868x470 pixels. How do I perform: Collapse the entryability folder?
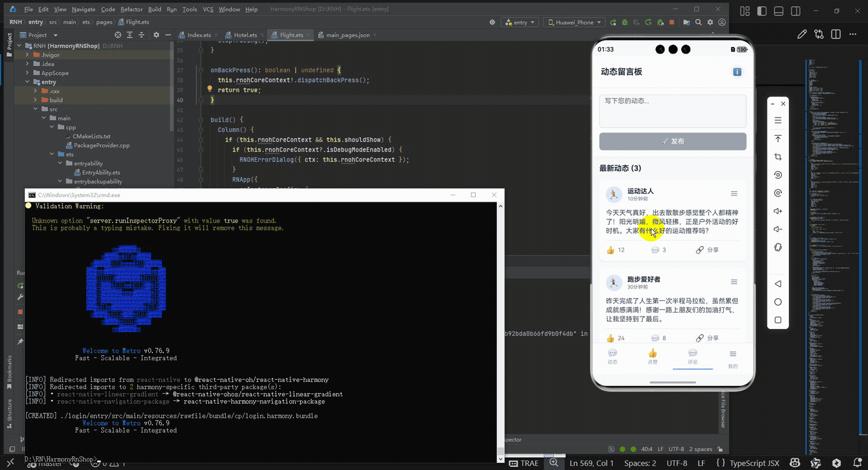point(61,164)
